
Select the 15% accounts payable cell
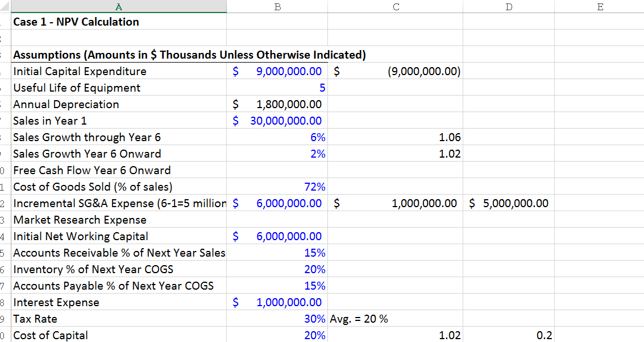coord(277,285)
